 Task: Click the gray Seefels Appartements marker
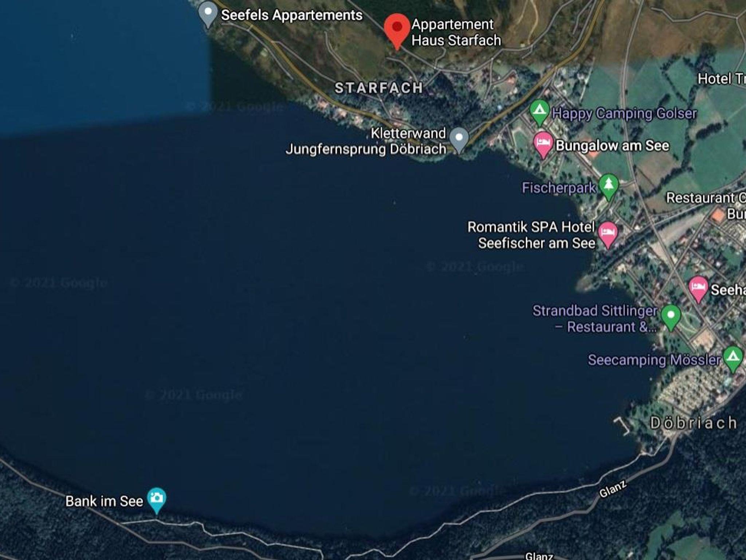[208, 12]
